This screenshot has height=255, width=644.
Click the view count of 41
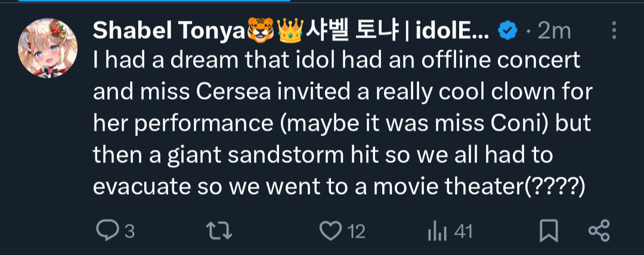tap(462, 231)
